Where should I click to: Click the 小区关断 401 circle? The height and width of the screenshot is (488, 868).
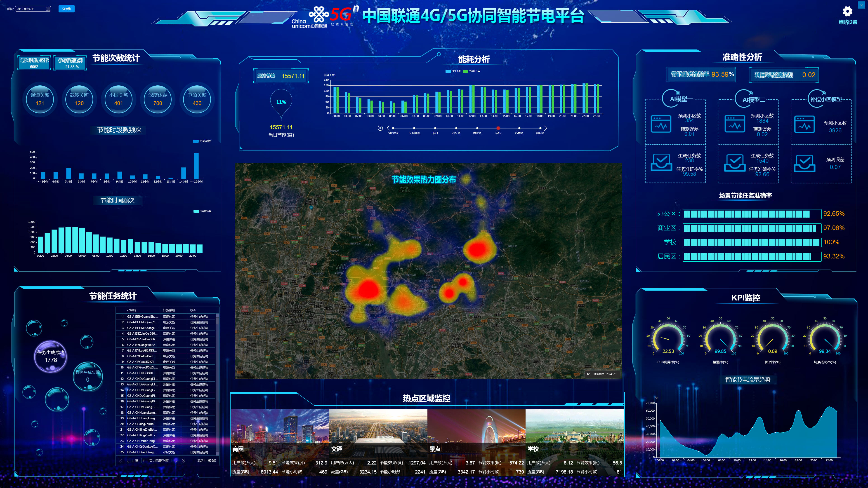pos(118,99)
